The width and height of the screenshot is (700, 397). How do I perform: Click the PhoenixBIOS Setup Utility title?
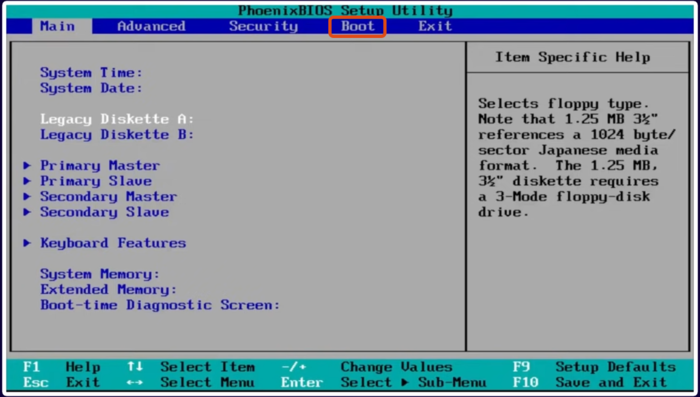pos(345,11)
